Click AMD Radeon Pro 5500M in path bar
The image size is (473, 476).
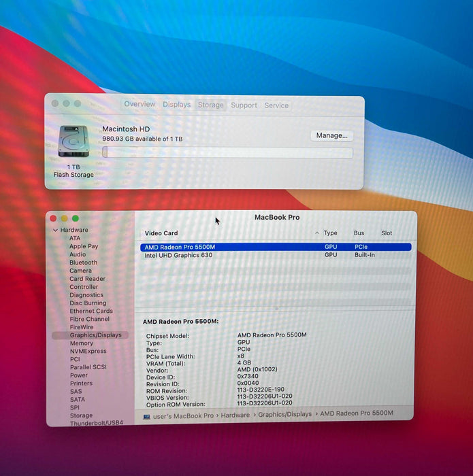[x=357, y=413]
